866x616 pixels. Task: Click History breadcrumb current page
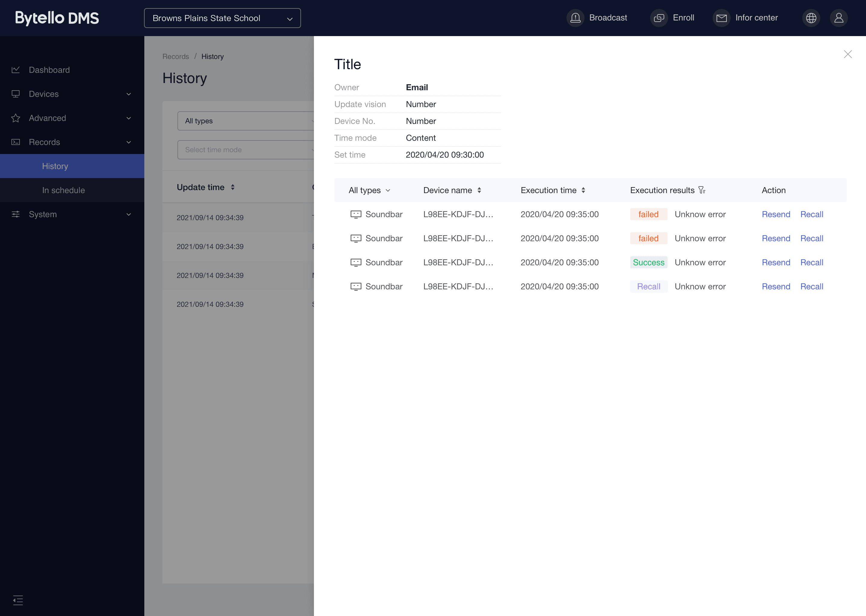click(212, 56)
